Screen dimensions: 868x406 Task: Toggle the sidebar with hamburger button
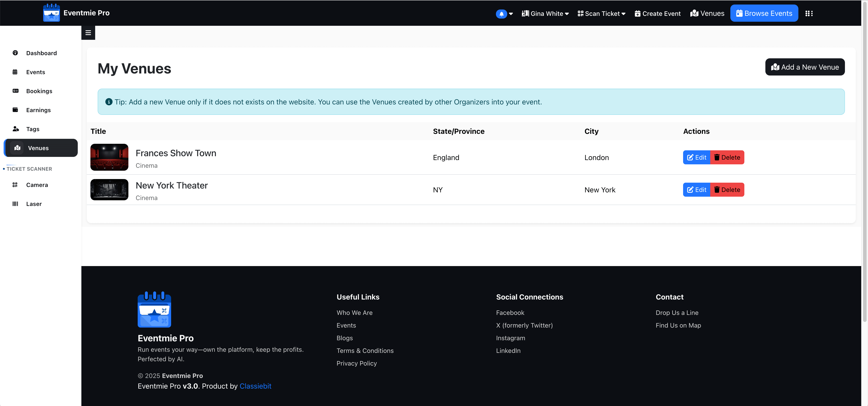point(88,33)
